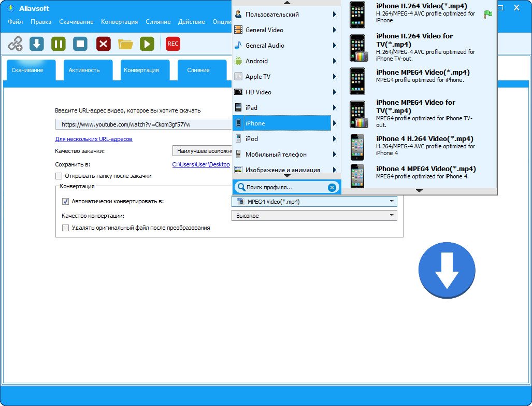Viewport: 532px width, 406px height.
Task: Click the red REC record button
Action: (172, 44)
